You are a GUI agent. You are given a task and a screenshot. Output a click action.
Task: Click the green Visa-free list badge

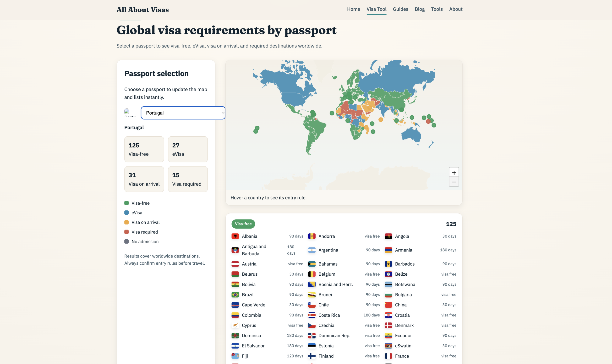[x=243, y=224]
